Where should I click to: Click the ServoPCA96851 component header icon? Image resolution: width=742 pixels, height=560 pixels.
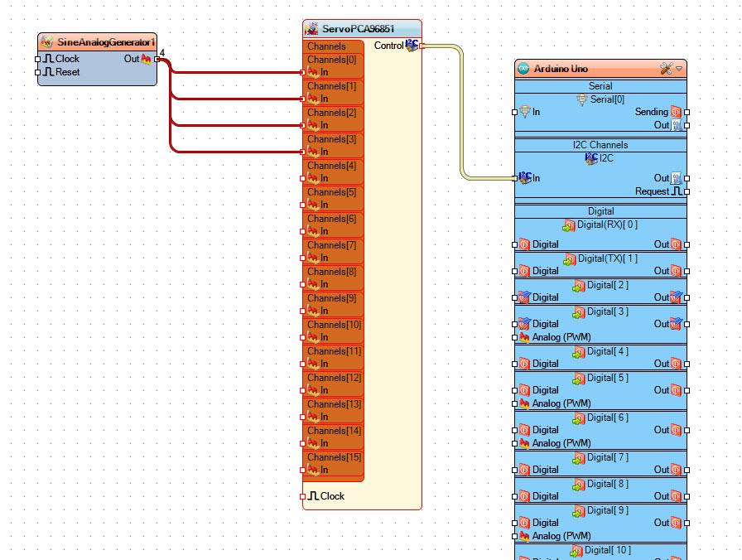click(x=311, y=28)
